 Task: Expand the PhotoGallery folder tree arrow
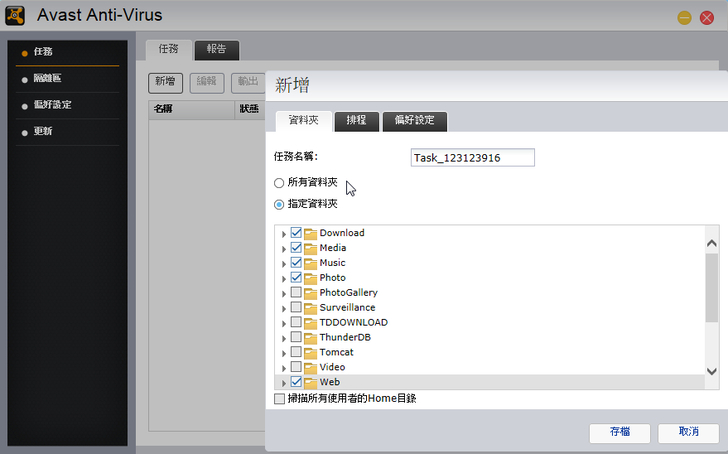pyautogui.click(x=284, y=293)
